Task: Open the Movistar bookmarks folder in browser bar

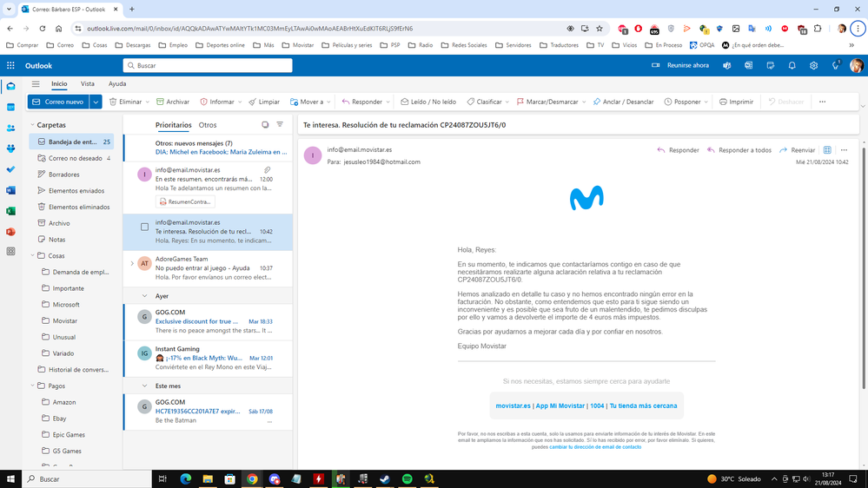Action: pos(298,45)
